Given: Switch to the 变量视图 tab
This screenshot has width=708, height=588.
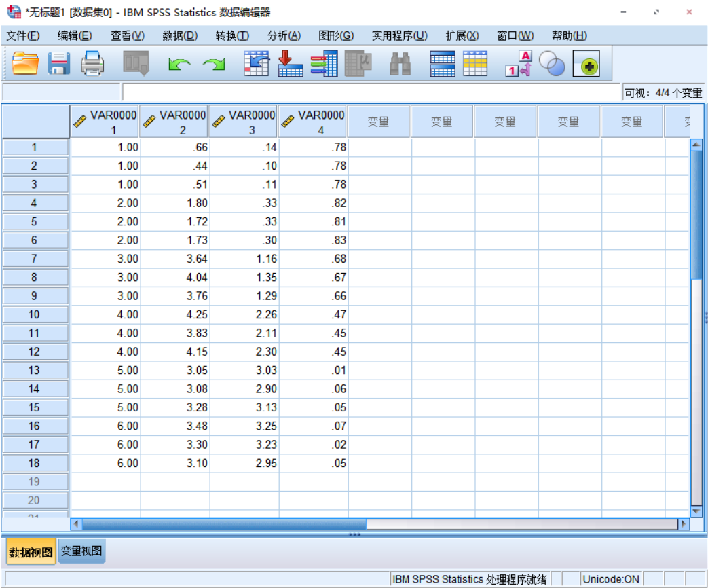Looking at the screenshot, I should click(81, 551).
